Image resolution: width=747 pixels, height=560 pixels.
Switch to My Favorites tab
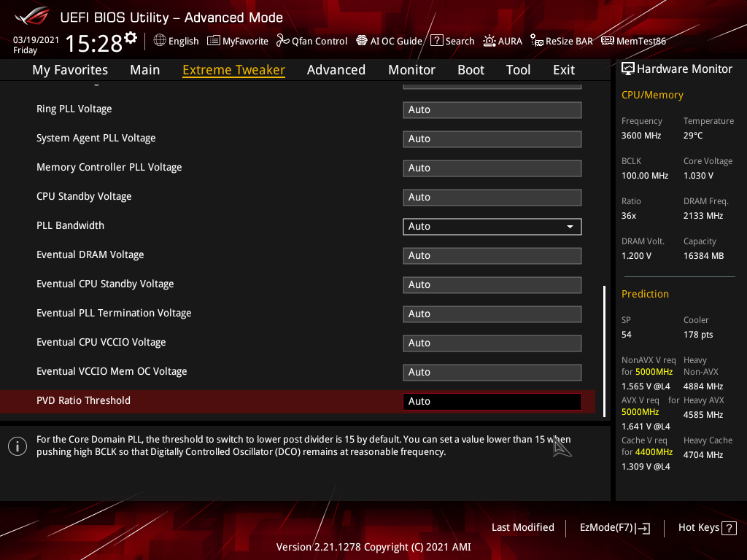tap(70, 70)
